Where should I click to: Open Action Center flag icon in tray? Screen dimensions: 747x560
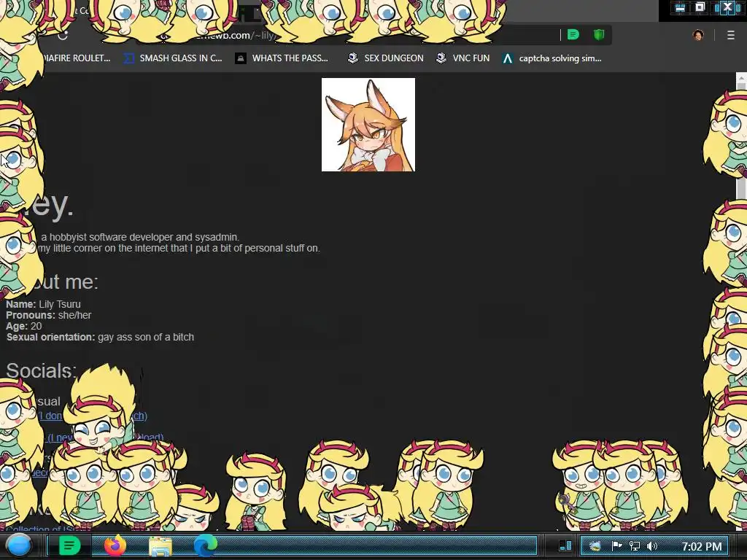point(616,545)
